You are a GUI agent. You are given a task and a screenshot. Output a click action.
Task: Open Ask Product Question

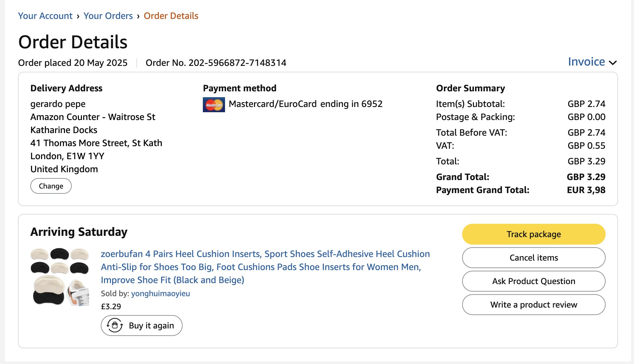point(534,281)
